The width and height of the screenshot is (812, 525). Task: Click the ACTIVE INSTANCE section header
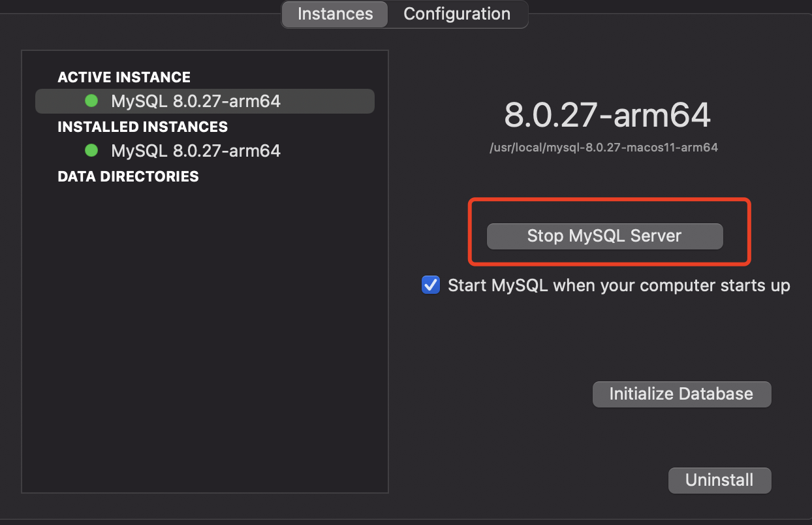pos(124,77)
